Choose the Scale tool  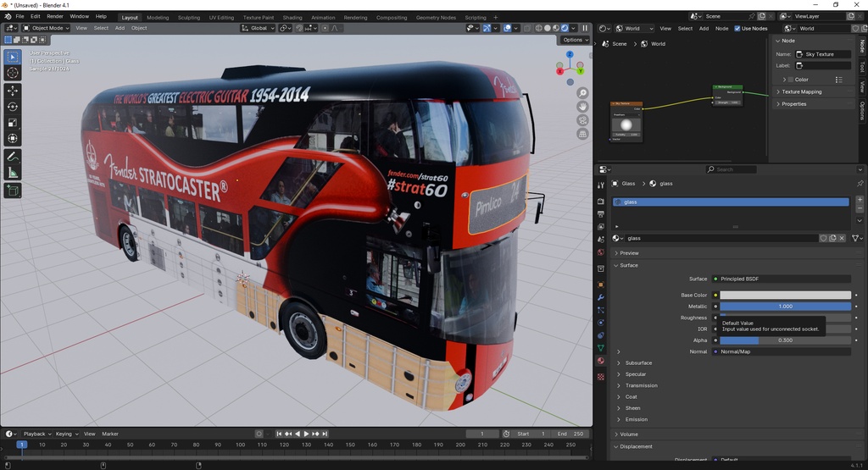[13, 123]
